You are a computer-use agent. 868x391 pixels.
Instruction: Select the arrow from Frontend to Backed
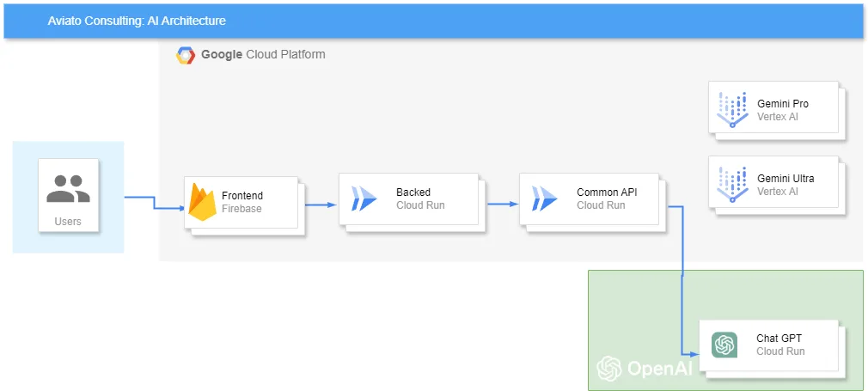[321, 205]
